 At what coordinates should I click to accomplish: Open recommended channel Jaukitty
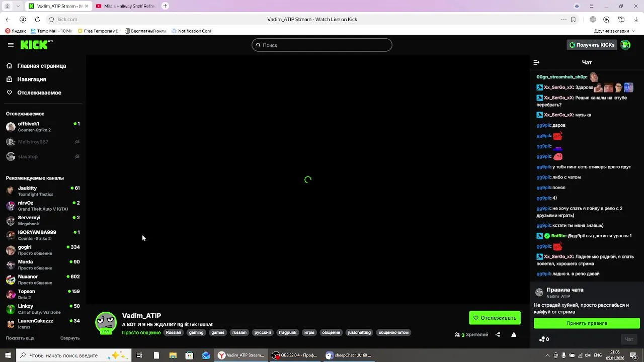tap(43, 191)
